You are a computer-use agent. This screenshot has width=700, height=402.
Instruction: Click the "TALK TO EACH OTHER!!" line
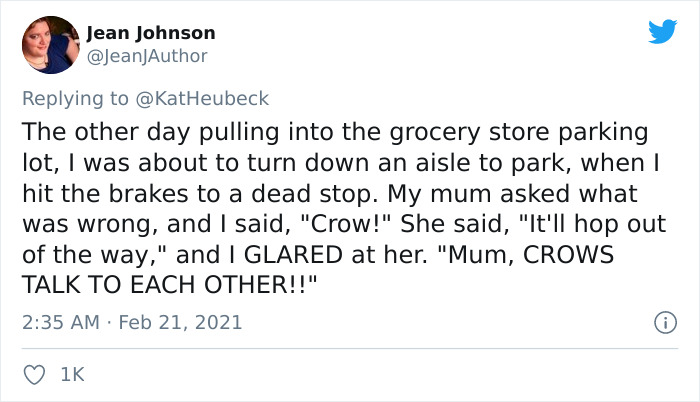pos(169,285)
